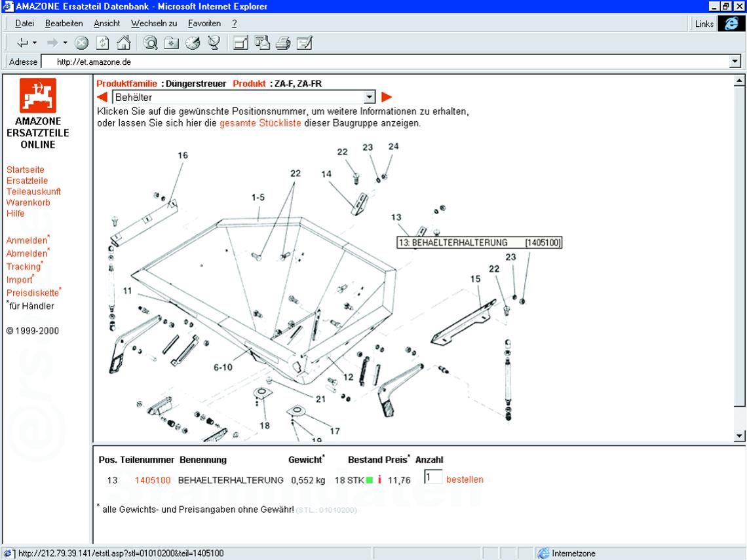This screenshot has width=747, height=560.
Task: Open the Bearbeiten menu
Action: pos(64,24)
